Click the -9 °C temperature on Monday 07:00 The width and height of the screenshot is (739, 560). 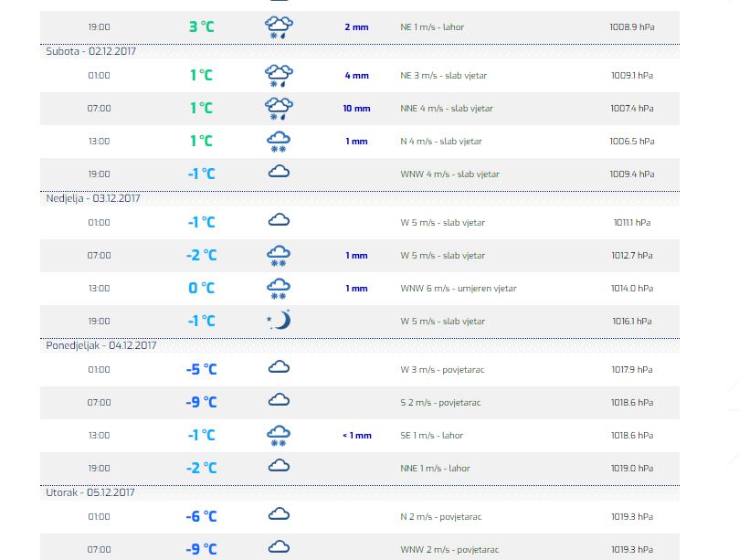(x=201, y=402)
